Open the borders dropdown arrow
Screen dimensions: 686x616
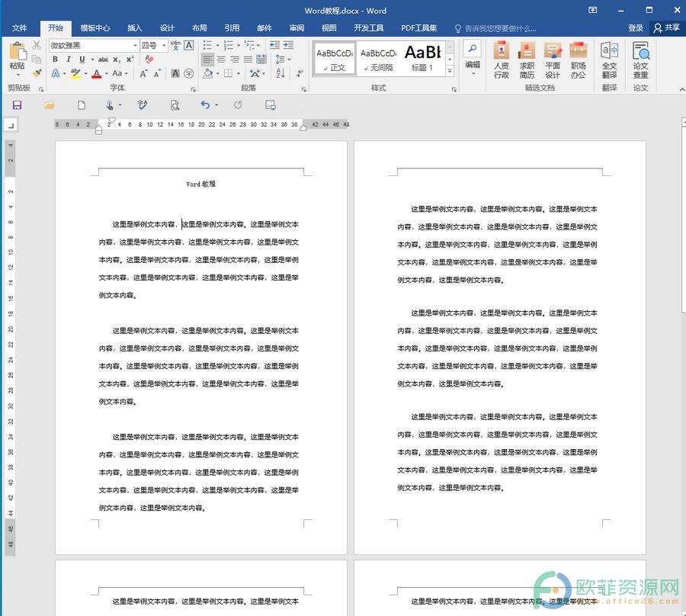pyautogui.click(x=239, y=73)
